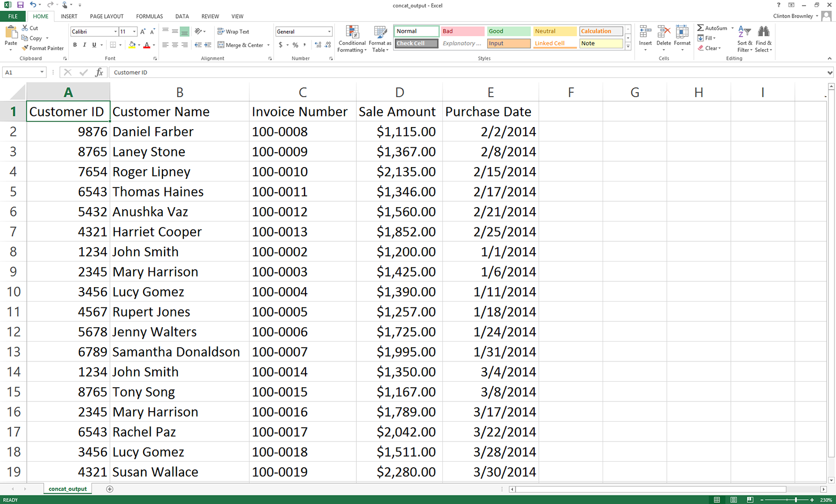This screenshot has height=504, width=836.
Task: Toggle Italic formatting
Action: pos(84,45)
